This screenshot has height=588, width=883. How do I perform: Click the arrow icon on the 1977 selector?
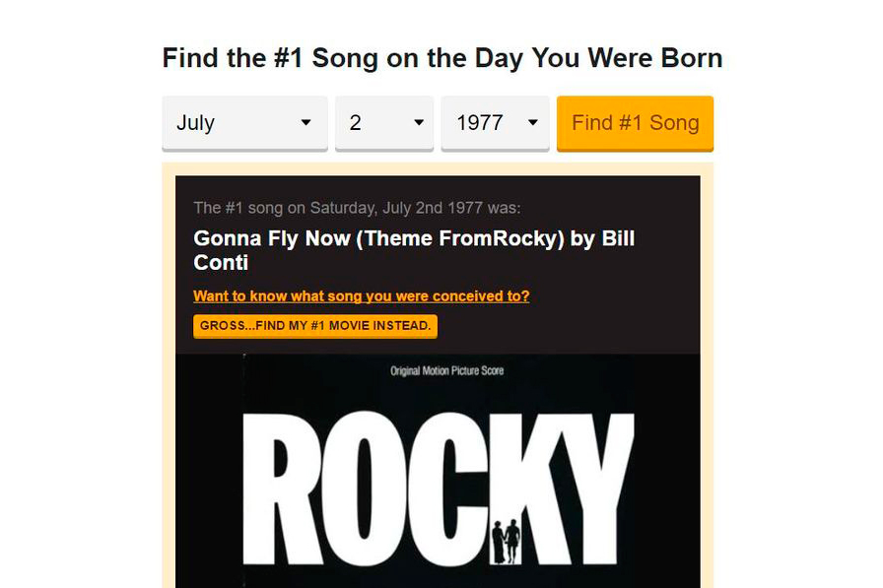coord(533,123)
